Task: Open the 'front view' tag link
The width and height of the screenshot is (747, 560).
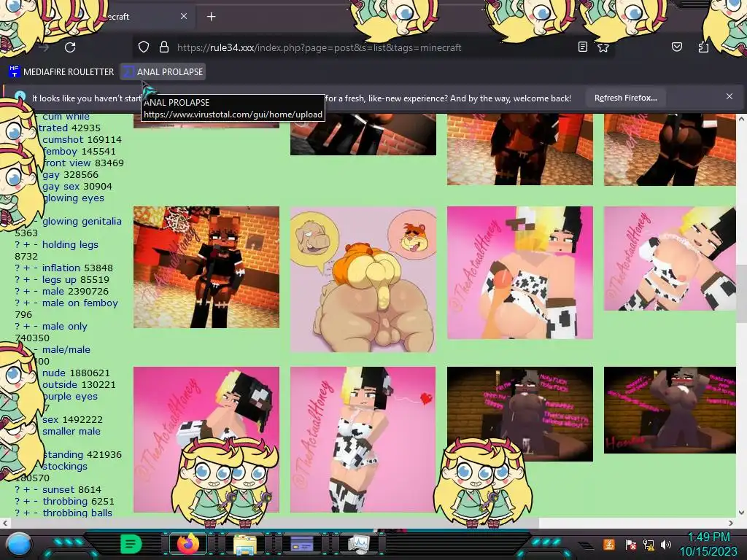Action: click(66, 163)
